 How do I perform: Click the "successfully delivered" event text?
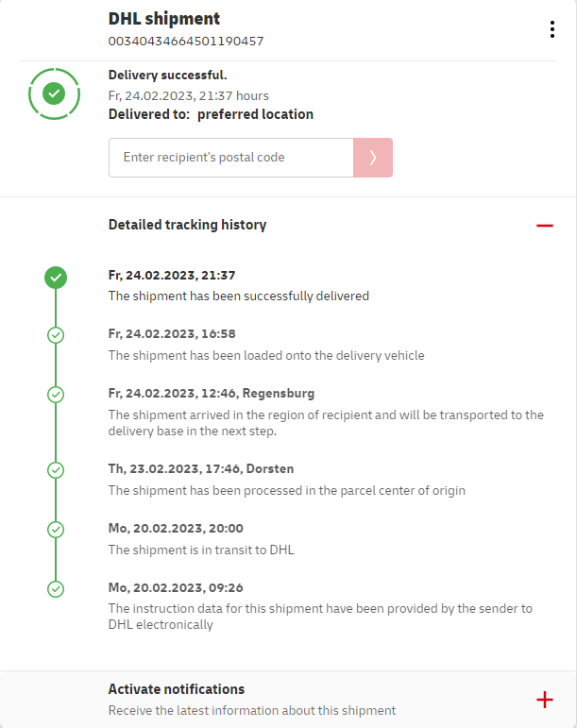pyautogui.click(x=238, y=296)
